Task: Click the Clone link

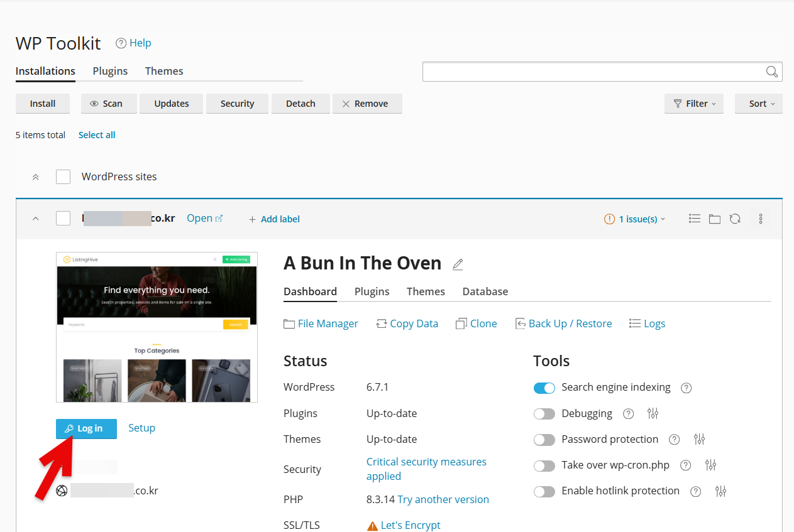Action: [x=476, y=323]
